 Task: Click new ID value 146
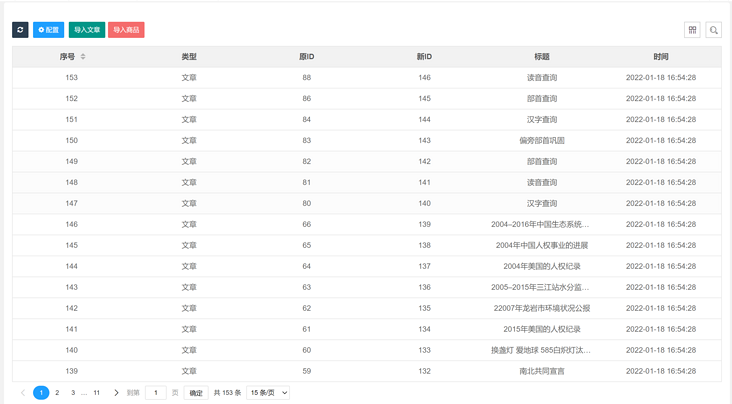pos(424,78)
